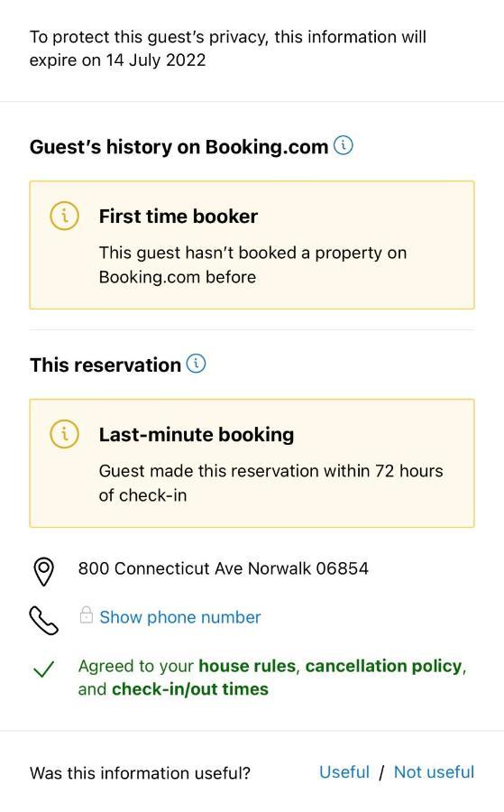The width and height of the screenshot is (504, 812).
Task: Open house rules link
Action: [x=247, y=666]
